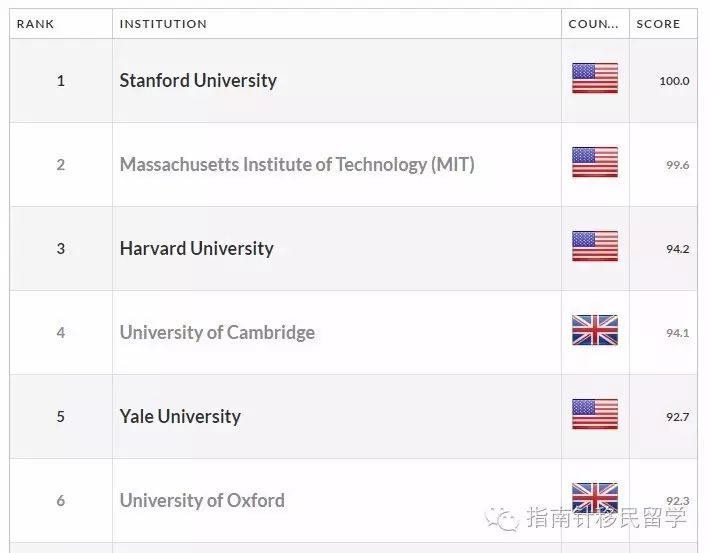Click the truncated COUN... column header
This screenshot has height=553, width=710.
pos(594,24)
